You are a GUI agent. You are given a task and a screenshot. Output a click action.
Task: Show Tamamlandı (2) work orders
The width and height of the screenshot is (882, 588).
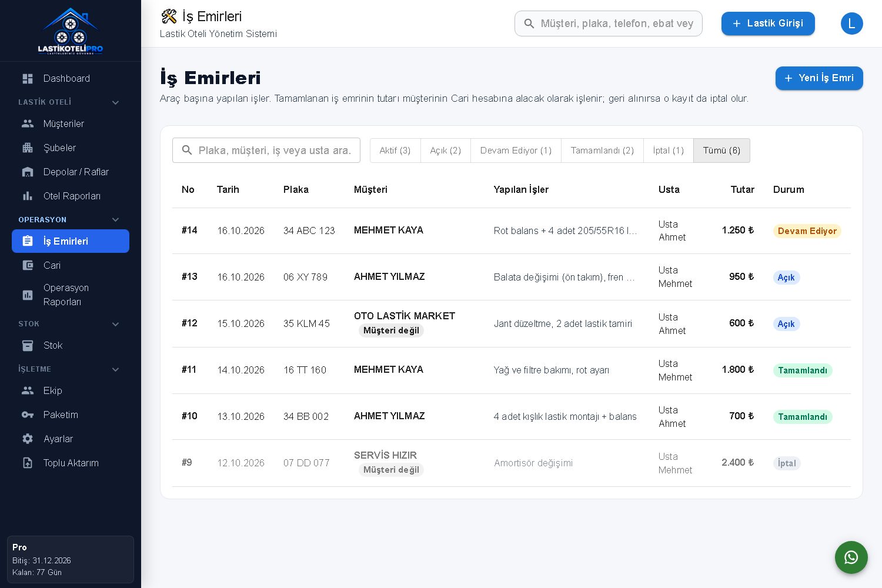coord(602,151)
